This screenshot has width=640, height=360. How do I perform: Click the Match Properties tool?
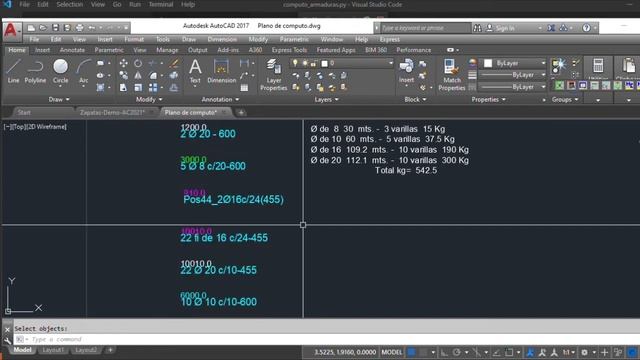coord(451,74)
